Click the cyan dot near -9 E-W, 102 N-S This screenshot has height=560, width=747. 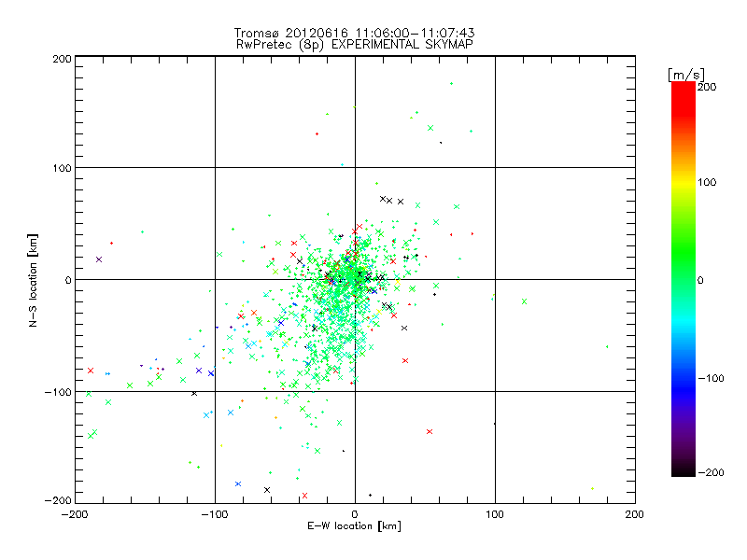342,165
